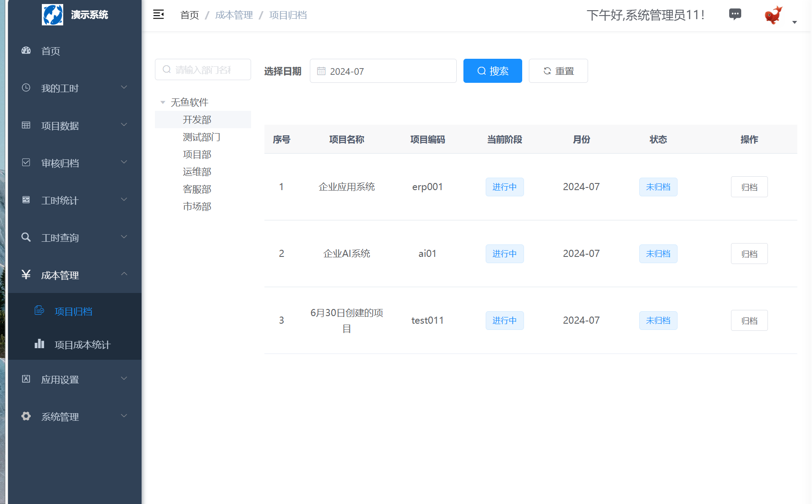Image resolution: width=812 pixels, height=504 pixels.
Task: Expand the 工时统计 menu chevron
Action: point(124,199)
